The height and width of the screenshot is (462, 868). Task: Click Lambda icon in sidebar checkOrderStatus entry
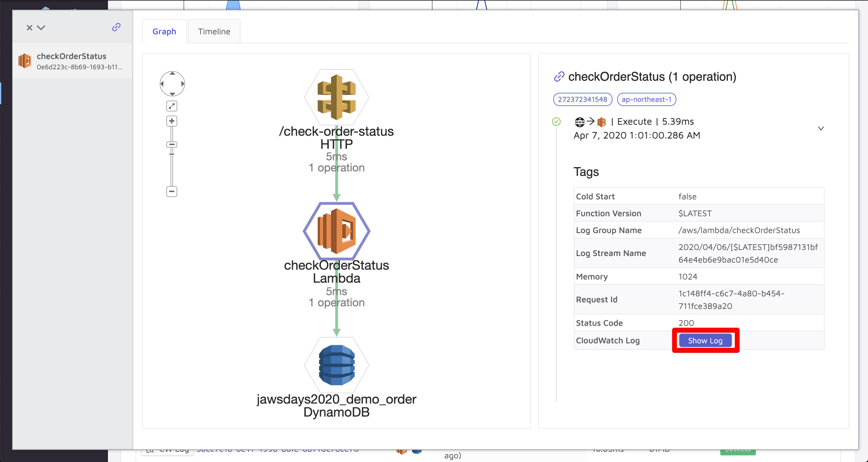[25, 61]
